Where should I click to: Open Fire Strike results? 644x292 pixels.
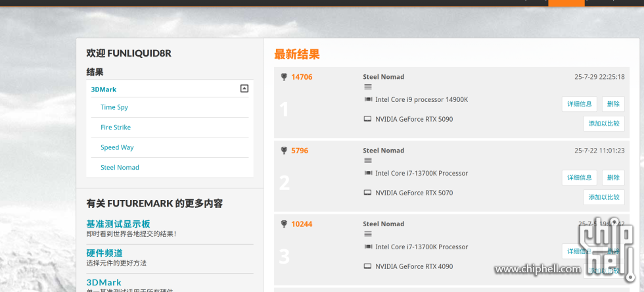[116, 127]
